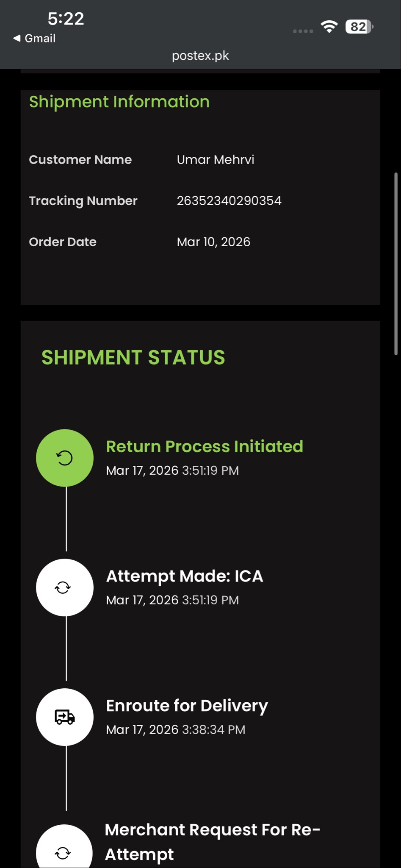Tap the Return Process Initiated green icon
This screenshot has height=868, width=401.
65,458
